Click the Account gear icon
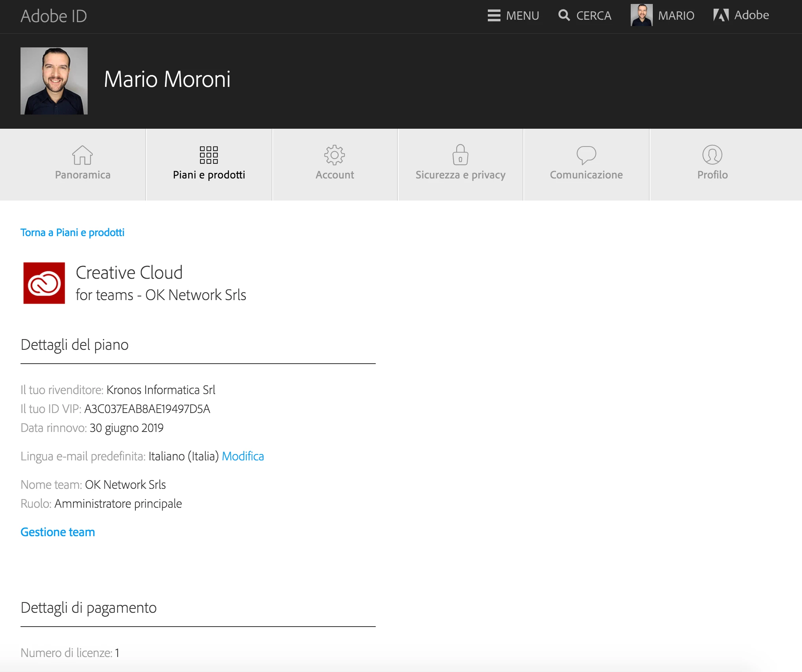Screen dimensions: 802x672 (335, 155)
